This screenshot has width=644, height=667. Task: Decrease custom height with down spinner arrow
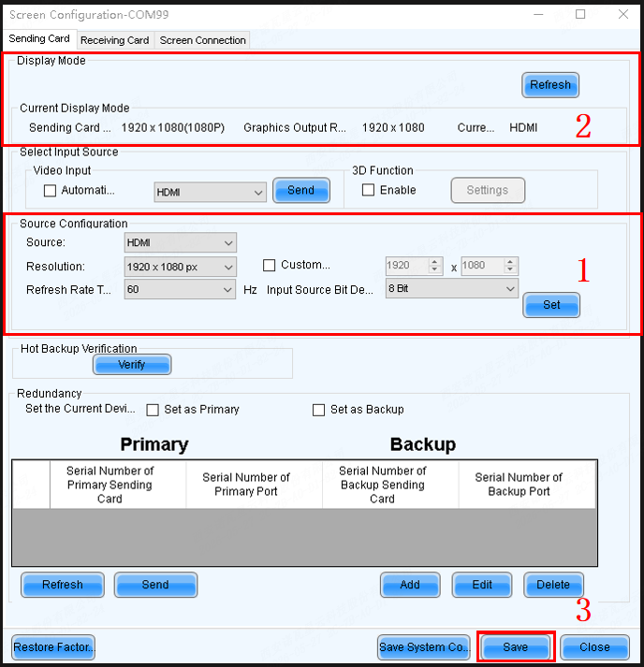click(510, 269)
